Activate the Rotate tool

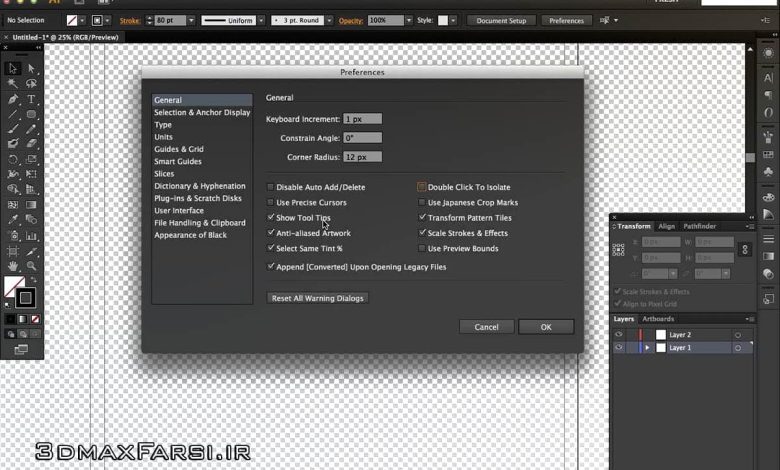[12, 159]
